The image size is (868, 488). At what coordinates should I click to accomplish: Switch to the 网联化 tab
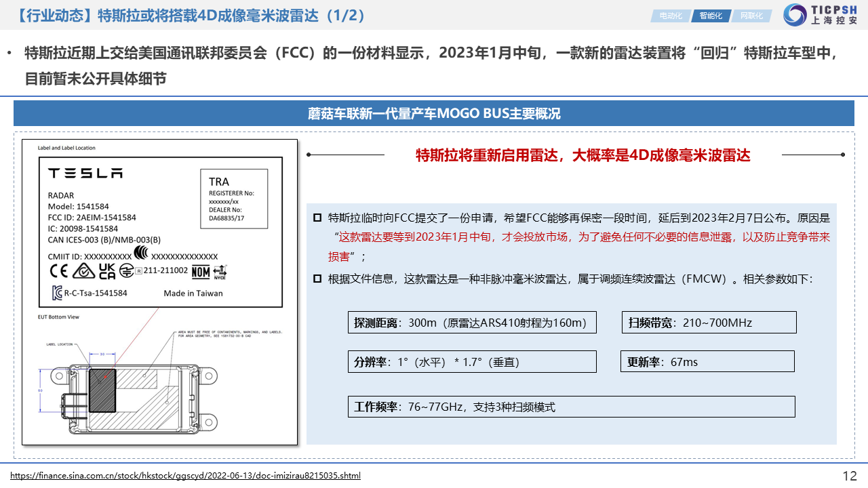click(x=751, y=16)
